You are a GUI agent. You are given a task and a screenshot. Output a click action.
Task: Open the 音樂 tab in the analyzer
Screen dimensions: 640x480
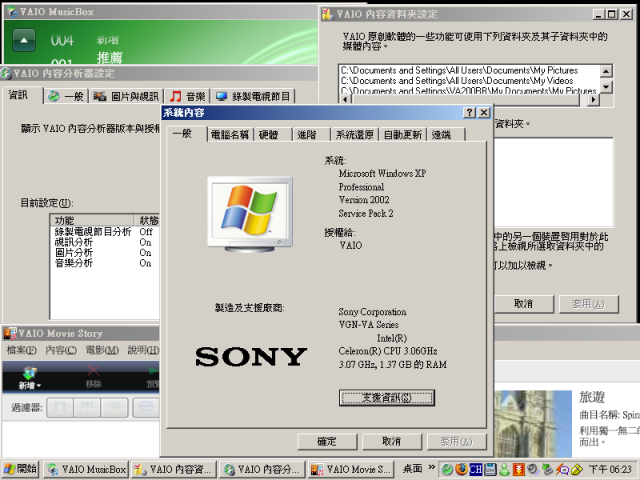point(188,96)
